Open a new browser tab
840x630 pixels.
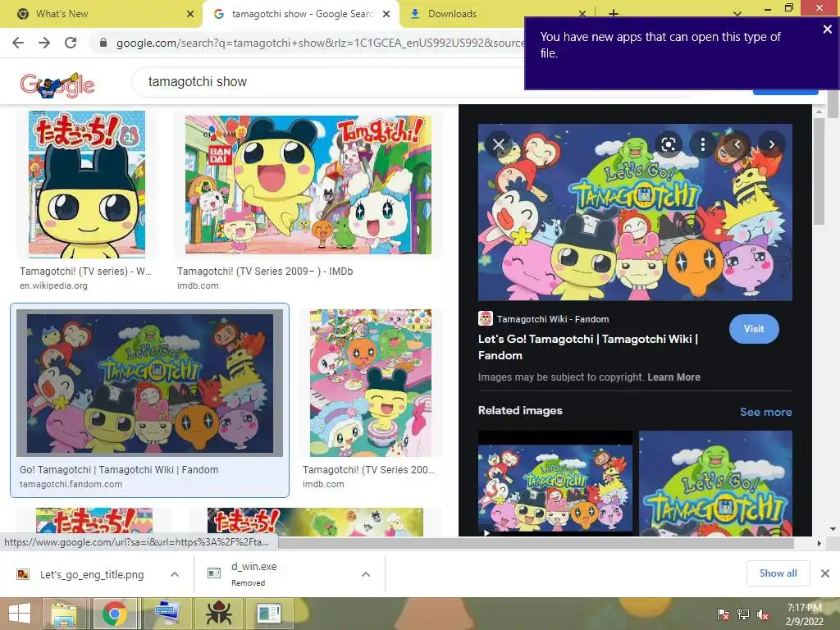click(614, 13)
